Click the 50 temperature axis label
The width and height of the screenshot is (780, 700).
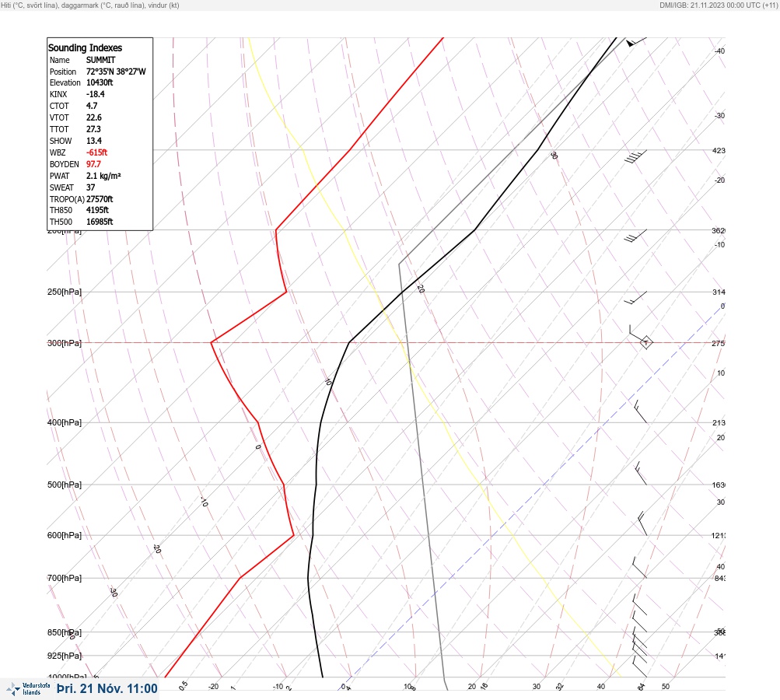pos(666,687)
